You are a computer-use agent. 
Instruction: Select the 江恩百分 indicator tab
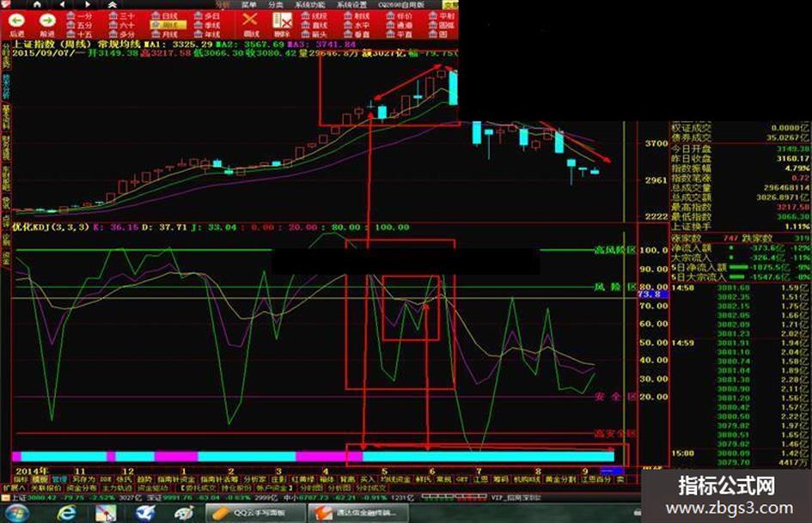pos(596,479)
